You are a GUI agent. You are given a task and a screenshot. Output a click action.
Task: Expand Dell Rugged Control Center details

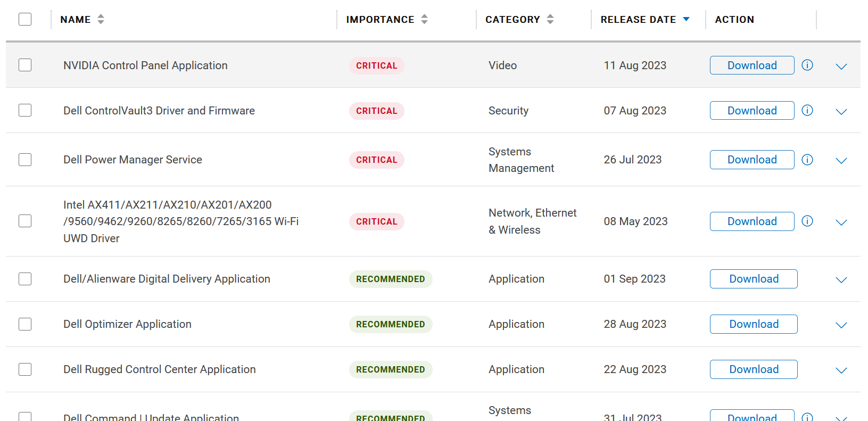click(841, 370)
